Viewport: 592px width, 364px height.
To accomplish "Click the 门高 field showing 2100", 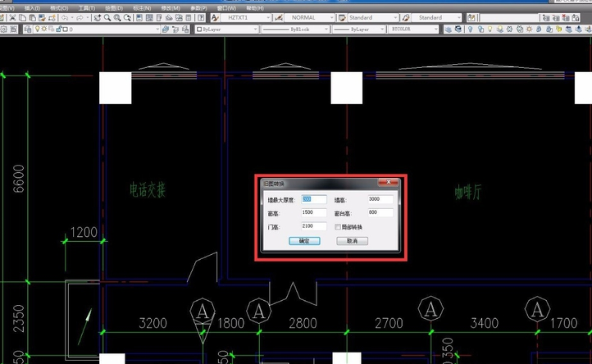I will (314, 226).
